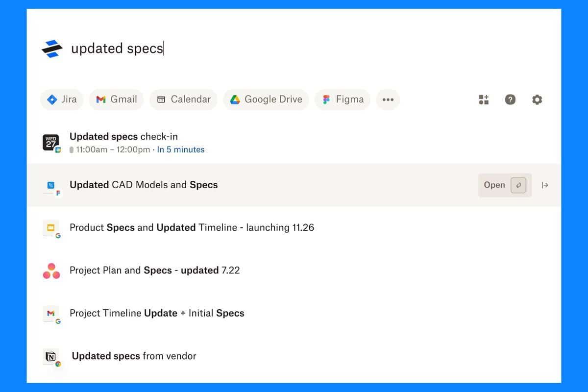Open the settings gear icon

click(x=537, y=99)
